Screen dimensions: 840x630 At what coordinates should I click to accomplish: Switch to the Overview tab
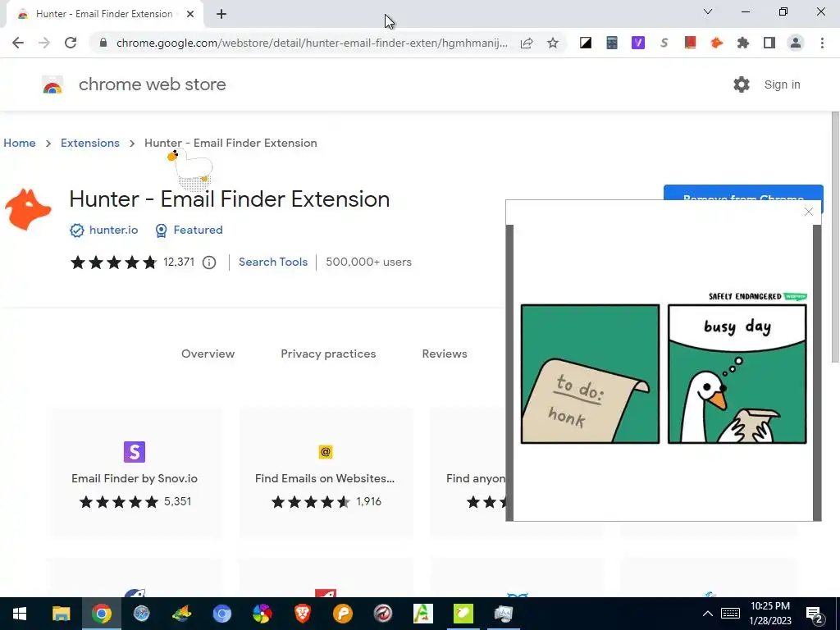tap(208, 354)
